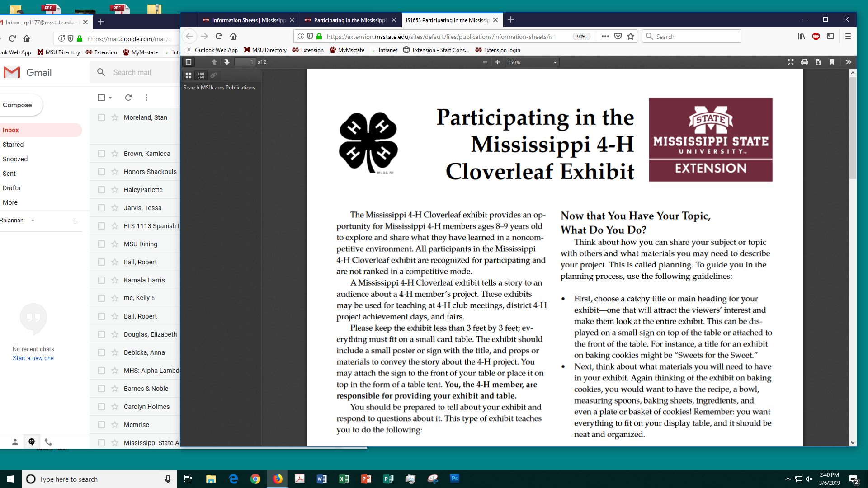Show PDF thumbnails view in sidebar
The height and width of the screenshot is (488, 868).
pyautogui.click(x=189, y=75)
